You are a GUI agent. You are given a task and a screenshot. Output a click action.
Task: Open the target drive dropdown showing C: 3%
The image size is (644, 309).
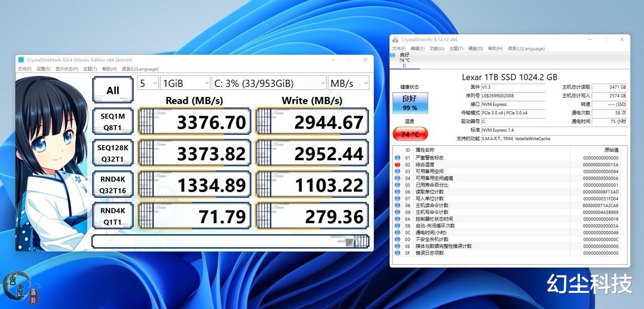(270, 83)
